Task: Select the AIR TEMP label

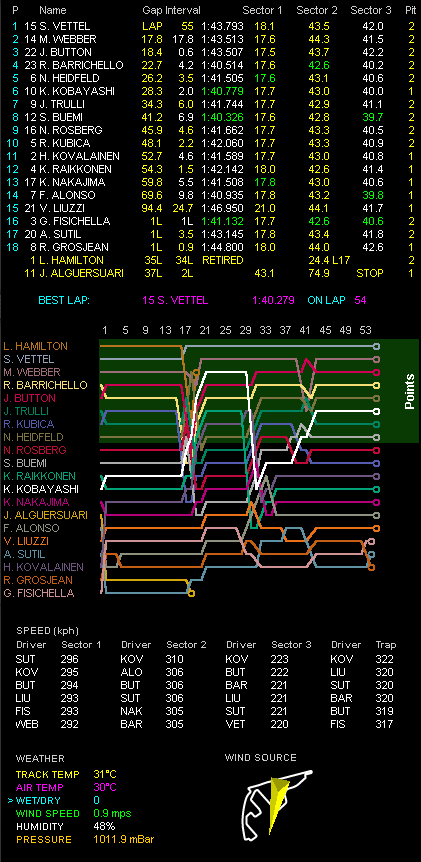Action: tap(40, 787)
